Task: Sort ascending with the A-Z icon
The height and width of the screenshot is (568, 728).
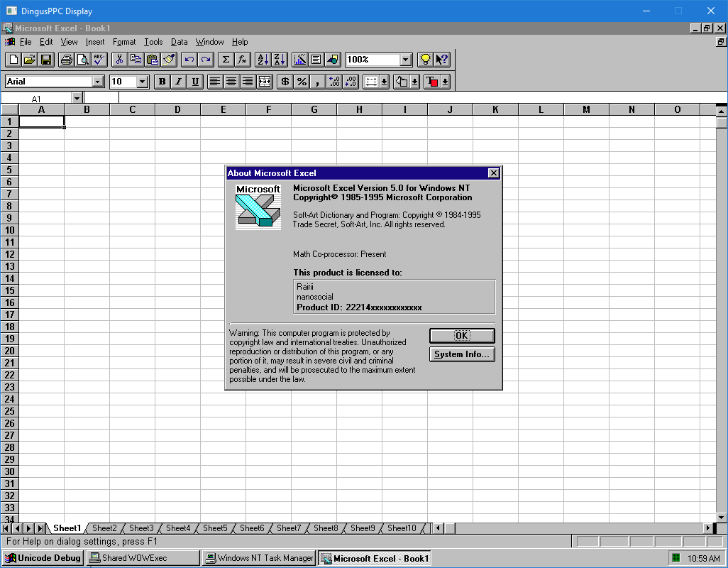Action: pos(263,60)
